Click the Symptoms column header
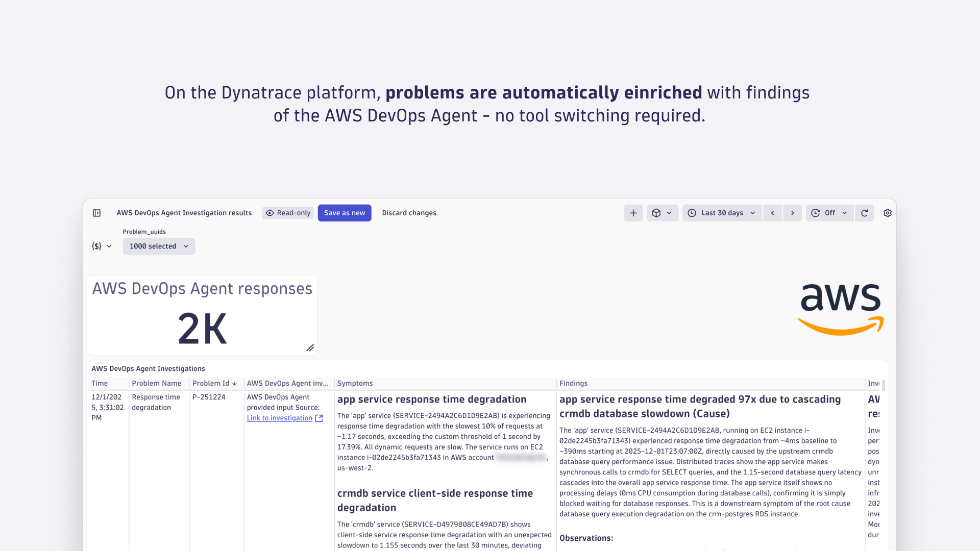The image size is (980, 551). (x=355, y=383)
